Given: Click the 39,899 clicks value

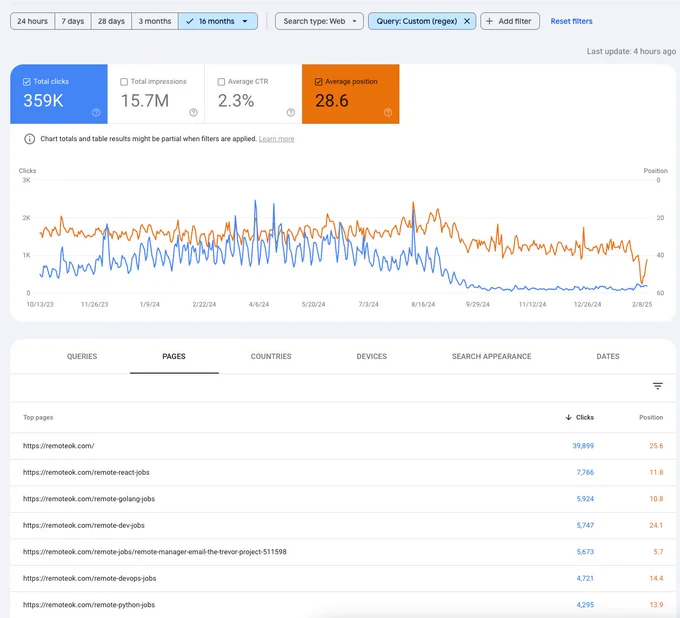Looking at the screenshot, I should coord(583,446).
